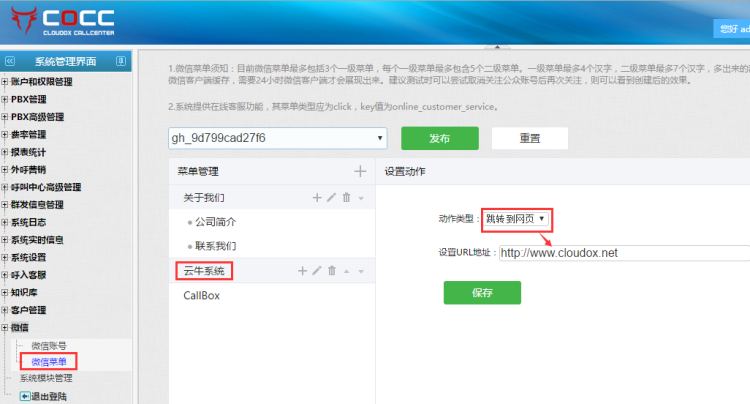Viewport: 750px width, 404px height.
Task: Move 云牛系统 menu up with arrow
Action: pos(346,271)
